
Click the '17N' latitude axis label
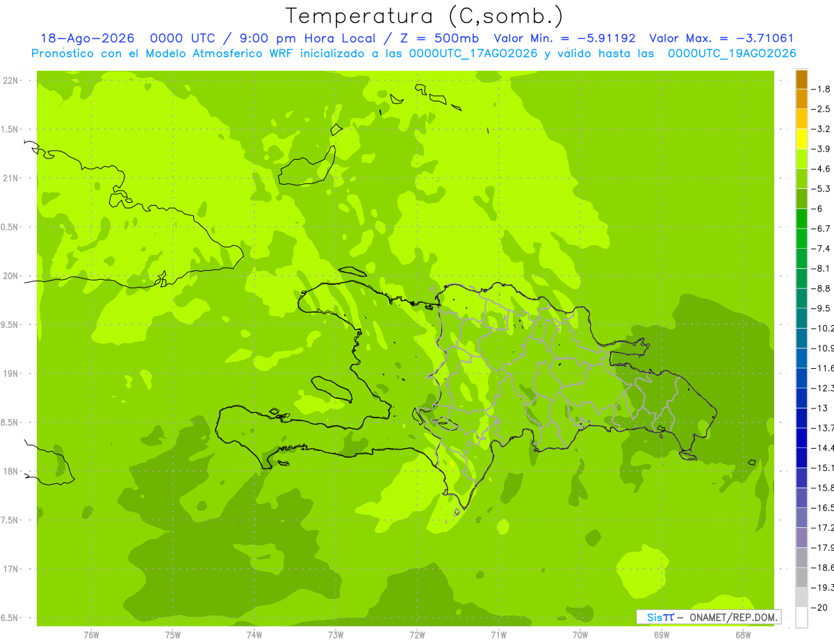10,570
